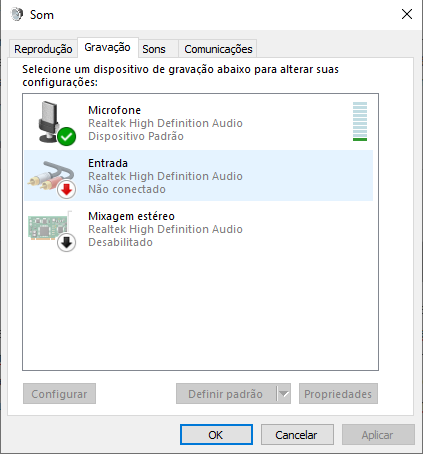423x454 pixels.
Task: Click the OK button
Action: point(216,435)
